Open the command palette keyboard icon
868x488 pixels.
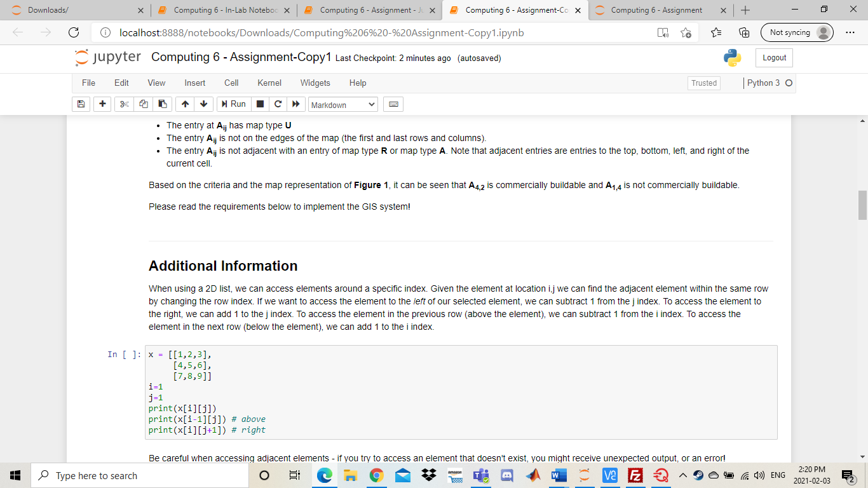pyautogui.click(x=393, y=104)
